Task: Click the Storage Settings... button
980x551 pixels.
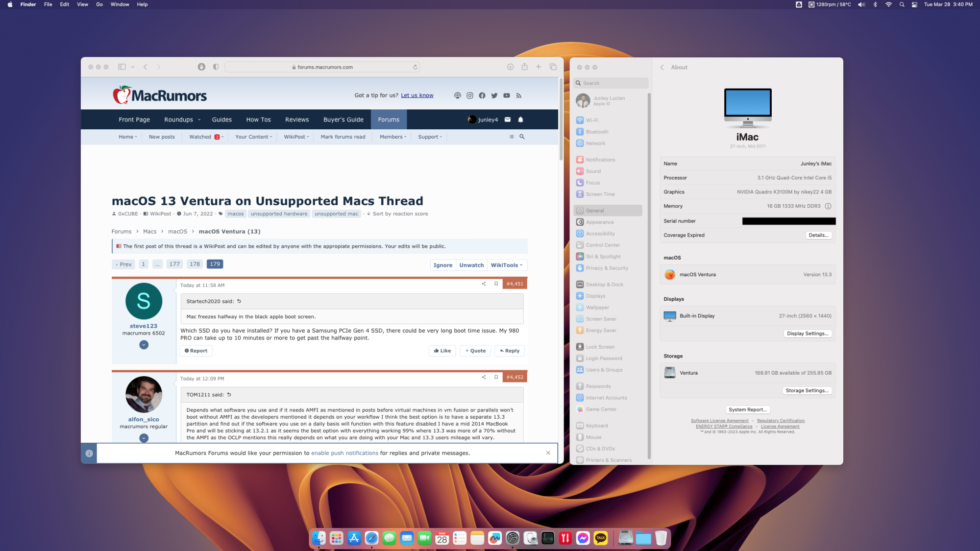Action: point(807,390)
